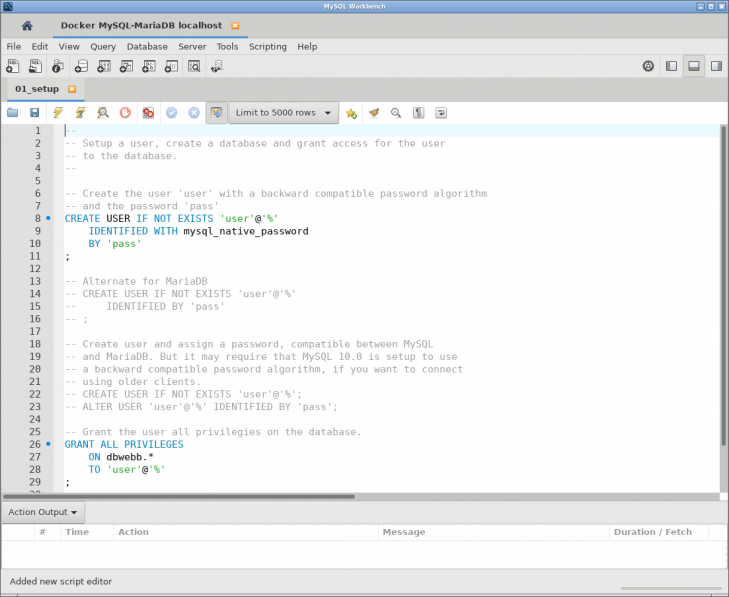Create a new function icon
The image size is (729, 597).
point(171,66)
